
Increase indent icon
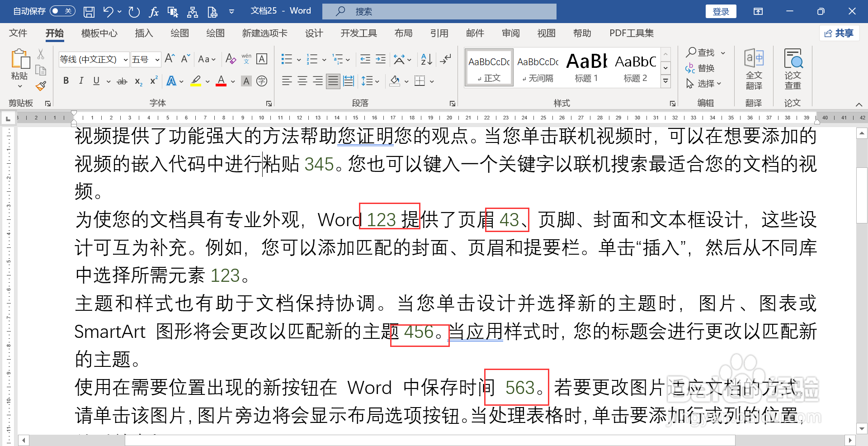click(381, 59)
